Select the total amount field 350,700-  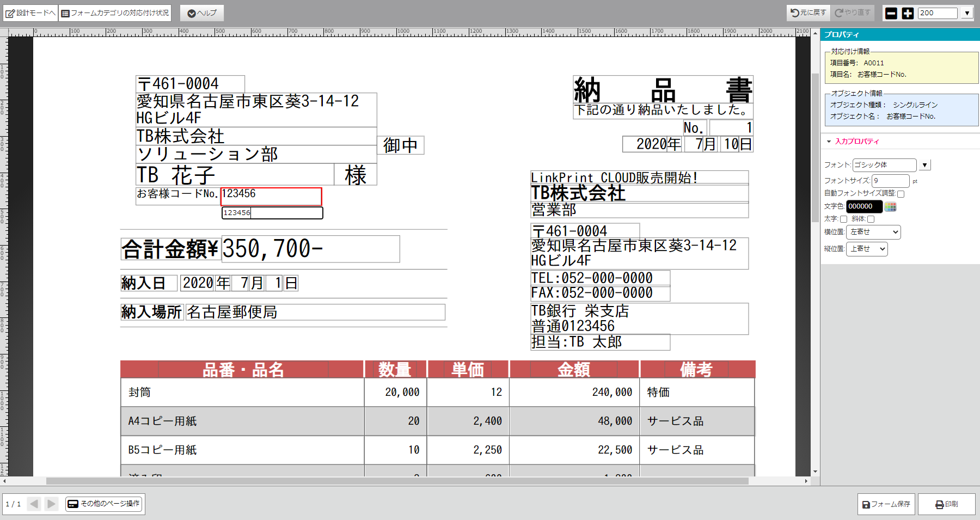(310, 249)
